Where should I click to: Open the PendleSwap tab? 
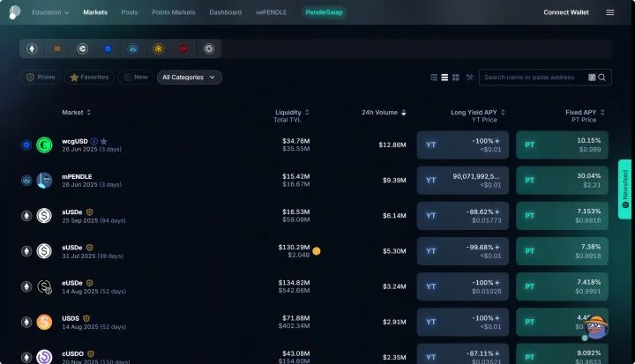coord(324,12)
